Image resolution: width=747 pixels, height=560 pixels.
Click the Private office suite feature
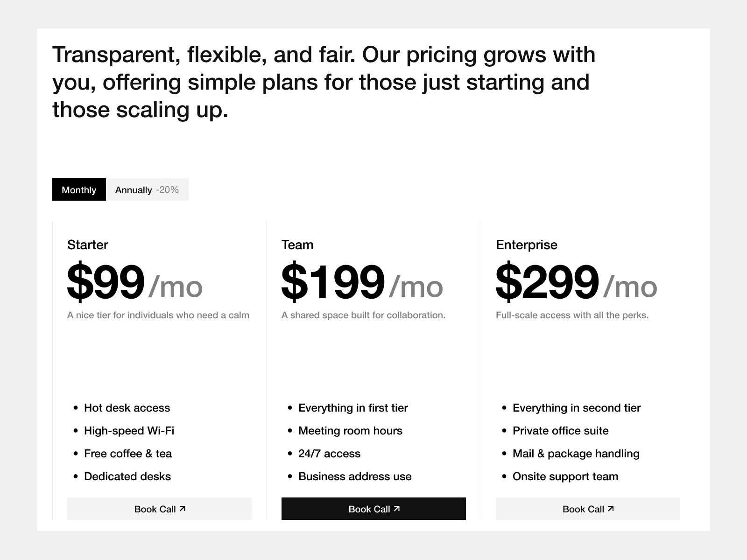tap(560, 431)
